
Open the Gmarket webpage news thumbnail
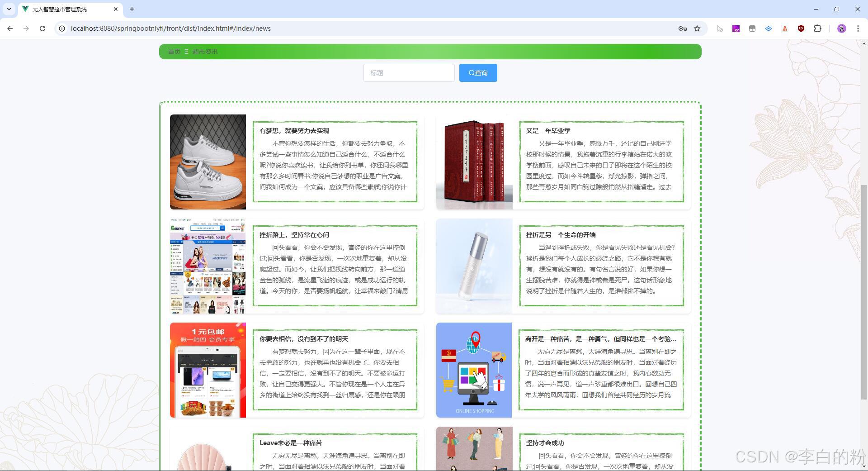click(x=208, y=266)
